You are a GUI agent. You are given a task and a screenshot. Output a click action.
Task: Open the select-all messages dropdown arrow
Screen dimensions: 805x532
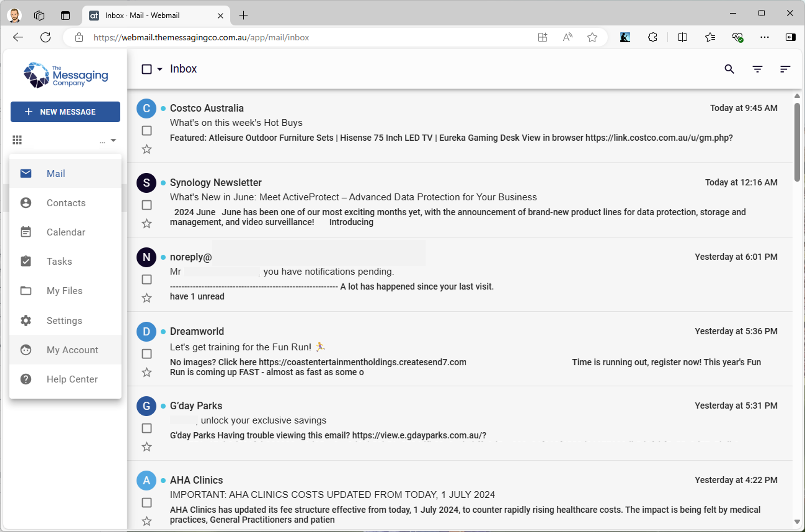160,69
